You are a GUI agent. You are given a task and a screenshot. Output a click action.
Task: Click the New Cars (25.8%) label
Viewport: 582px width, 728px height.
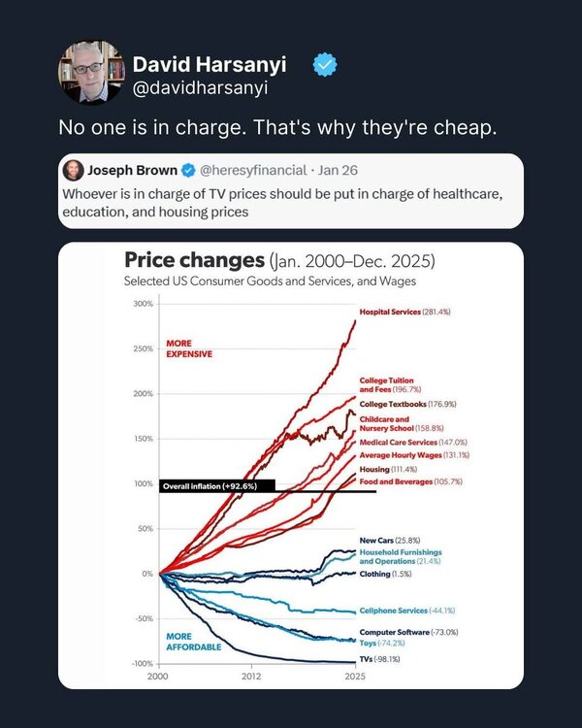click(x=391, y=540)
